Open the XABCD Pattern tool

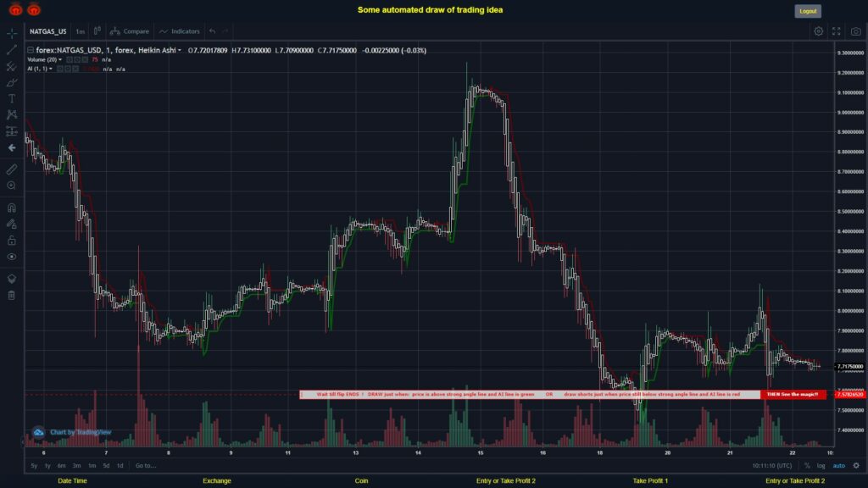11,114
